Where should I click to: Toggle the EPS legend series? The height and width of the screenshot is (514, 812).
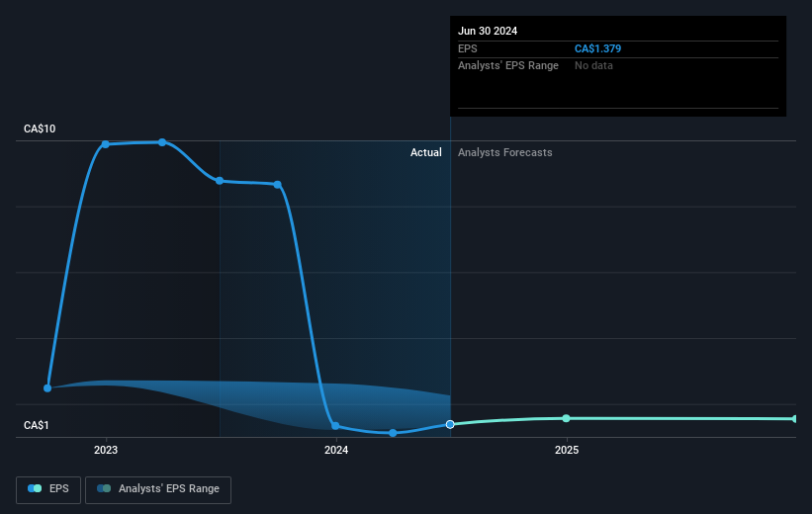pos(48,489)
